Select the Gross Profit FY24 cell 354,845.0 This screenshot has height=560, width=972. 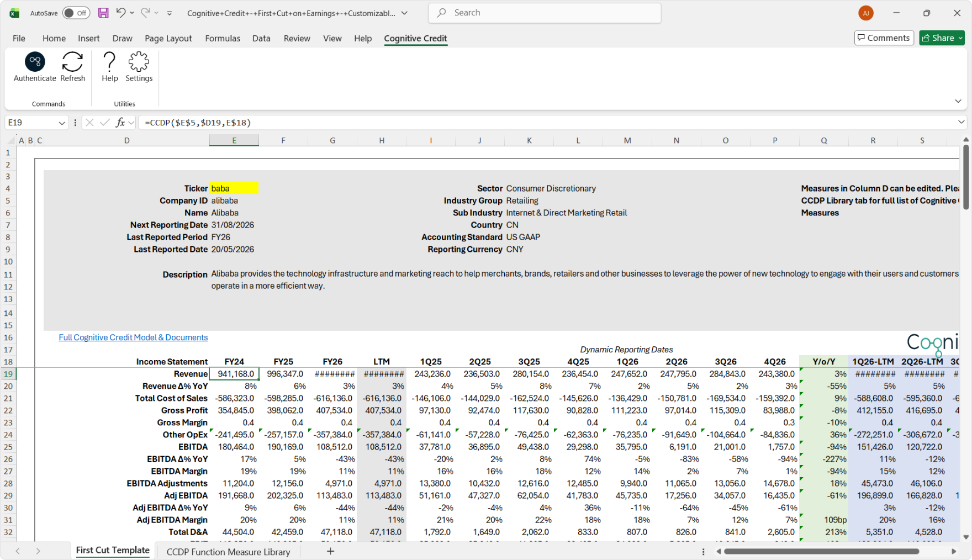coord(234,410)
